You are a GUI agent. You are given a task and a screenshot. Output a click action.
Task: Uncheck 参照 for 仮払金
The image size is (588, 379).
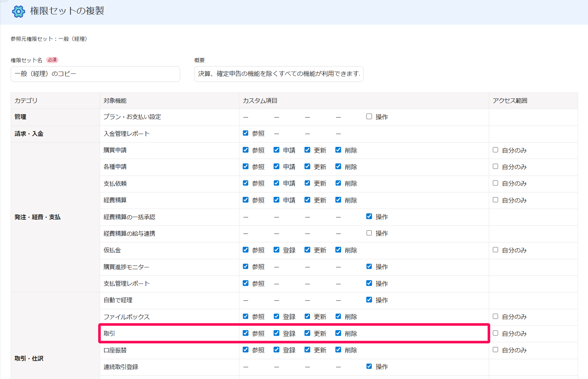coord(246,250)
